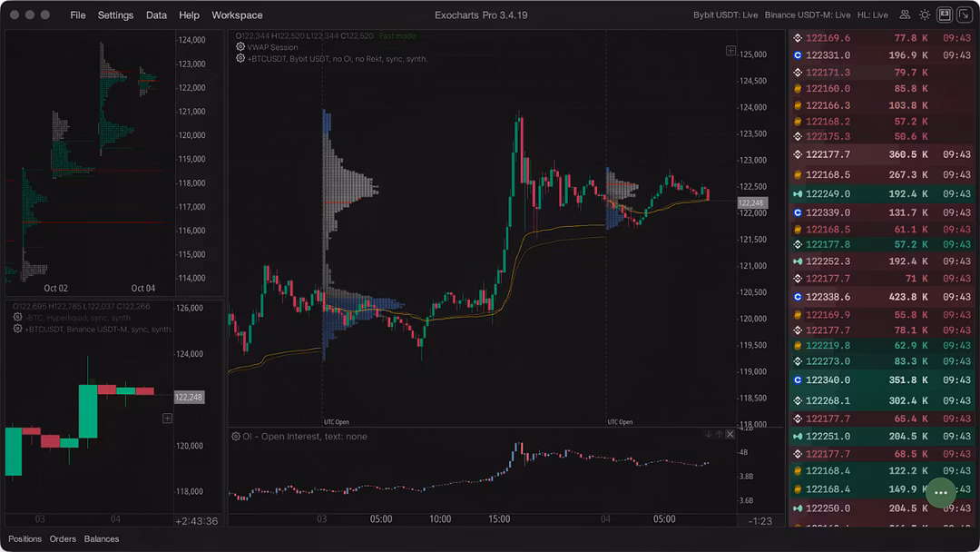Open settings gear for +BTCUSDT Bybit USDT series
Image resolution: width=980 pixels, height=552 pixels.
tap(240, 58)
